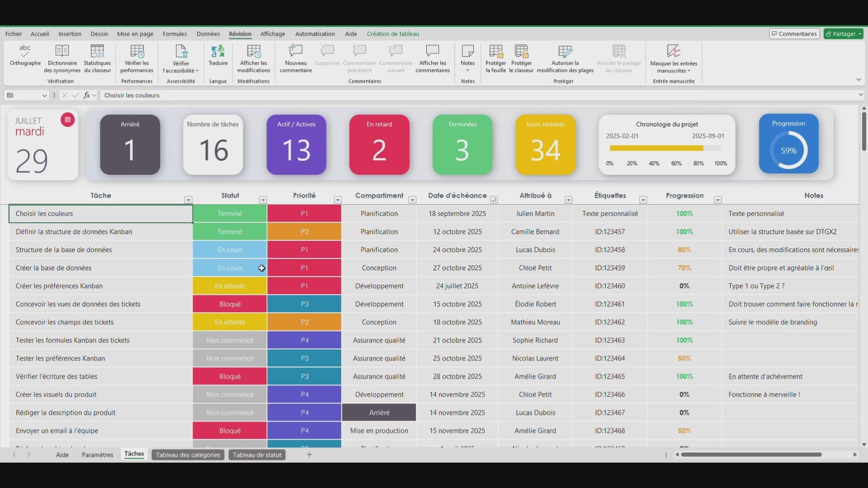Image resolution: width=868 pixels, height=488 pixels.
Task: Select the Créer la base de données cell
Action: (101, 268)
